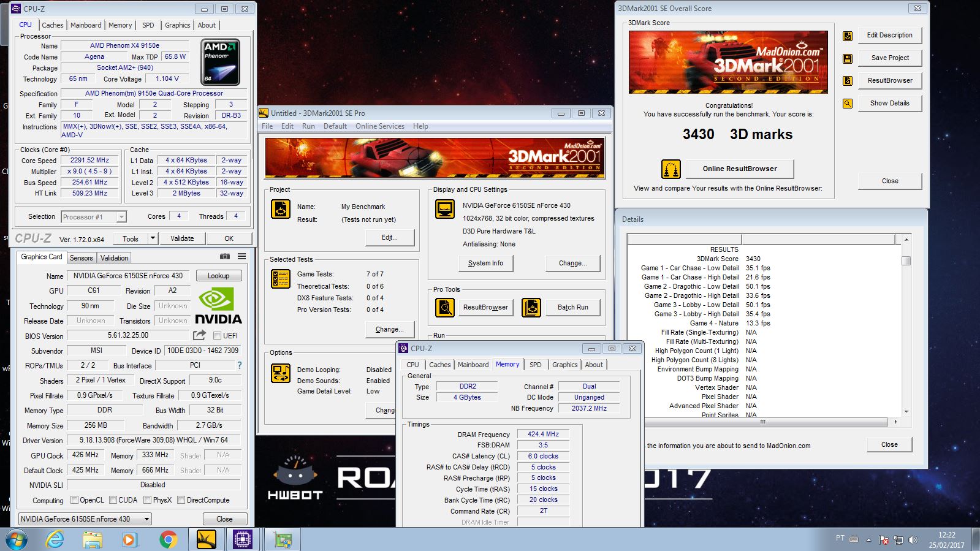
Task: Open Windows Explorer folder on taskbar
Action: point(93,540)
